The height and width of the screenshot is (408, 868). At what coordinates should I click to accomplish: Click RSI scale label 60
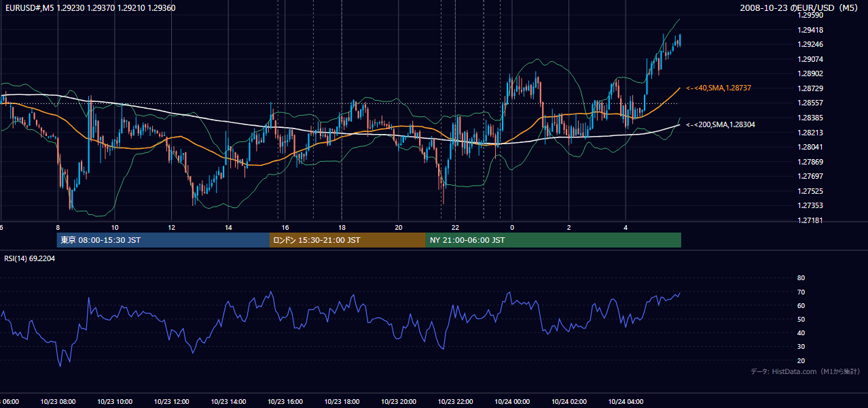pyautogui.click(x=801, y=305)
